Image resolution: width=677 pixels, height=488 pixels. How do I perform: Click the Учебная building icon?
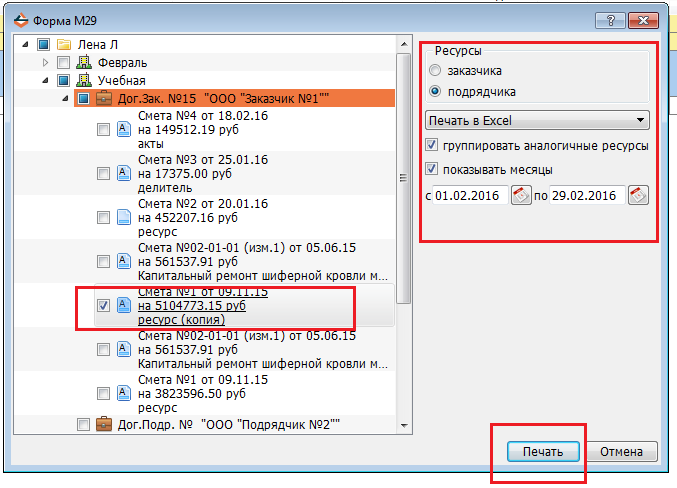(84, 80)
